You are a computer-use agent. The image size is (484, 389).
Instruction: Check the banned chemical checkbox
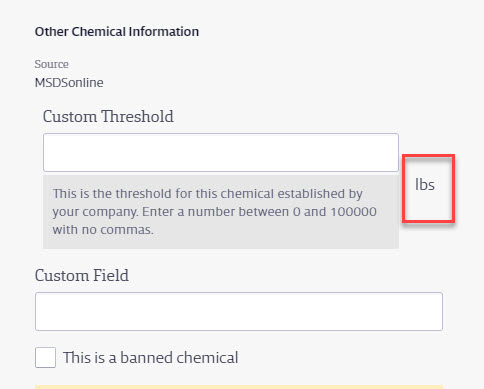click(45, 357)
